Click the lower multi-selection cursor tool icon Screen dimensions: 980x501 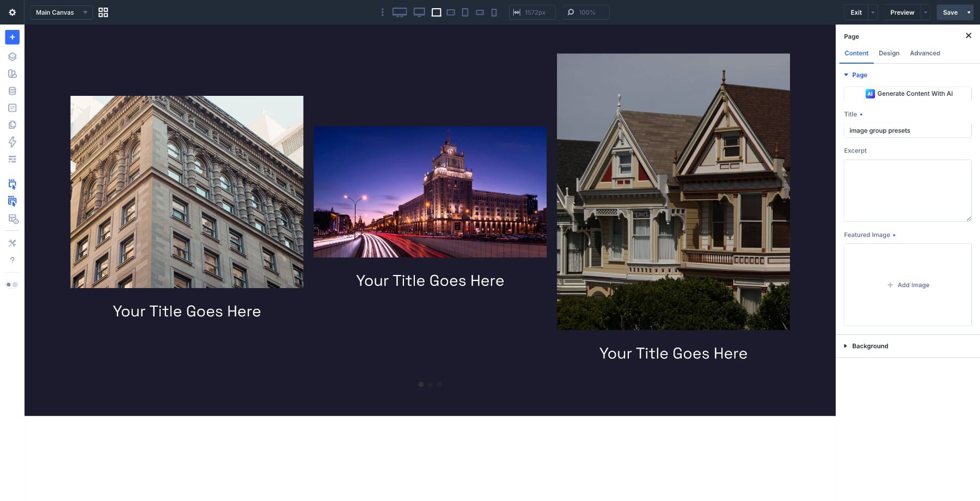(x=12, y=201)
